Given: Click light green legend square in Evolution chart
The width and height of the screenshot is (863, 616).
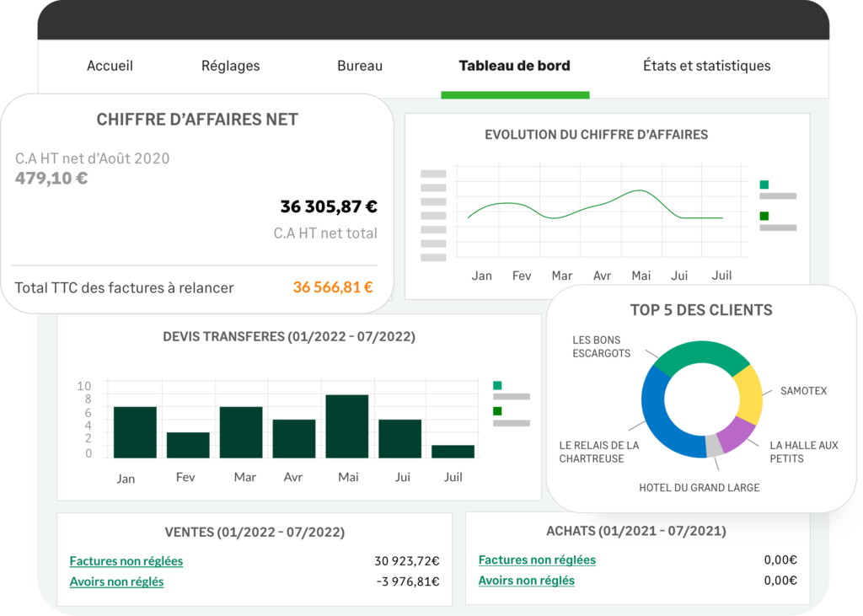Looking at the screenshot, I should (x=764, y=185).
